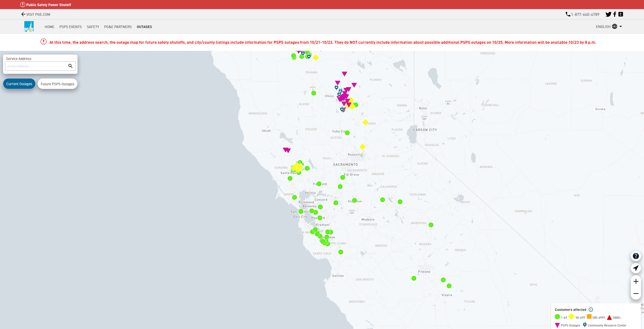Select the green marker below the I-5 shield

[314, 93]
